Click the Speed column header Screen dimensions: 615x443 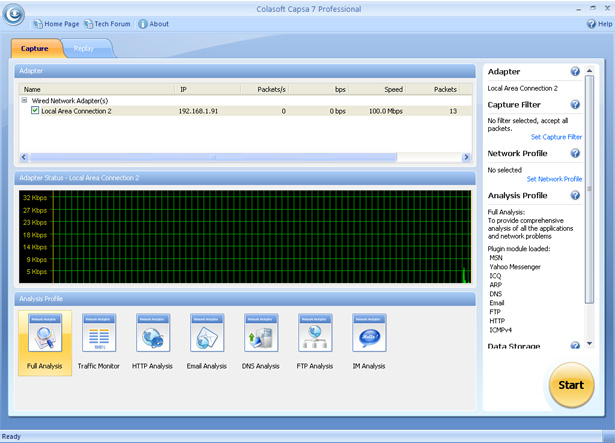(x=377, y=89)
